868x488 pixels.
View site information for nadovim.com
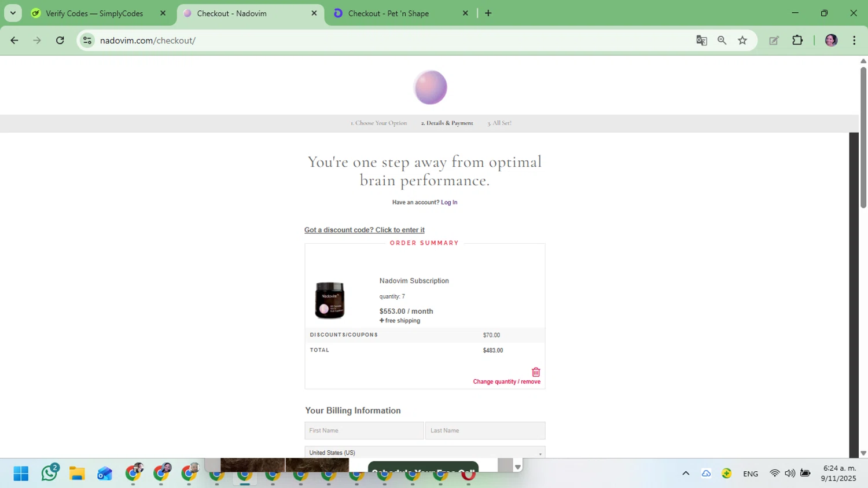[87, 41]
